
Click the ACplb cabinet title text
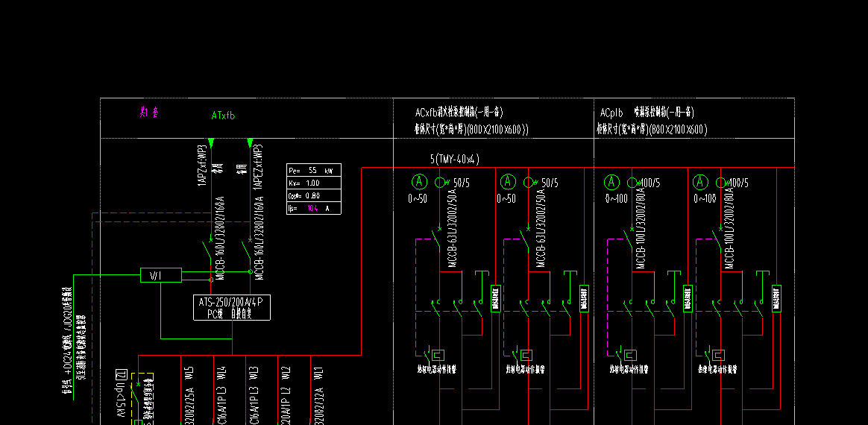point(647,113)
